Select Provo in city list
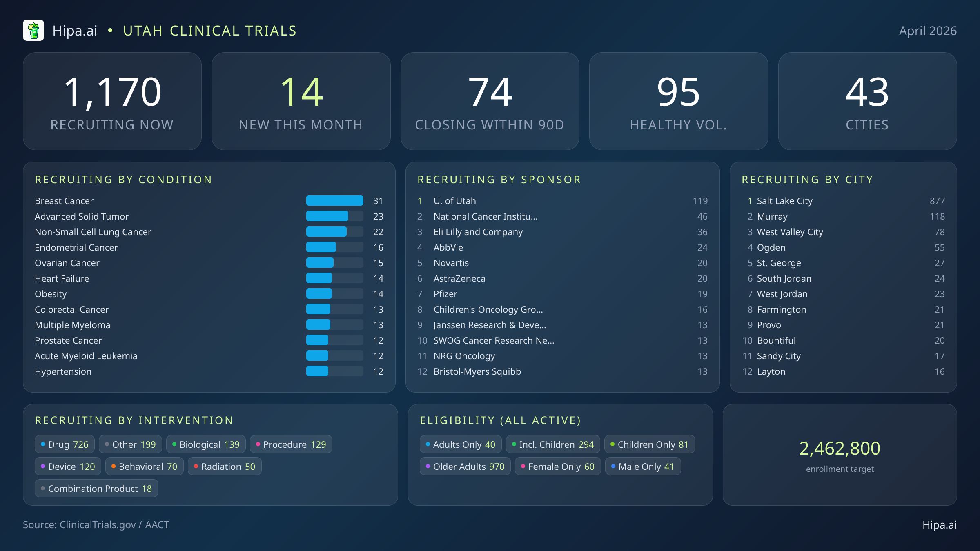The image size is (980, 551). click(843, 325)
